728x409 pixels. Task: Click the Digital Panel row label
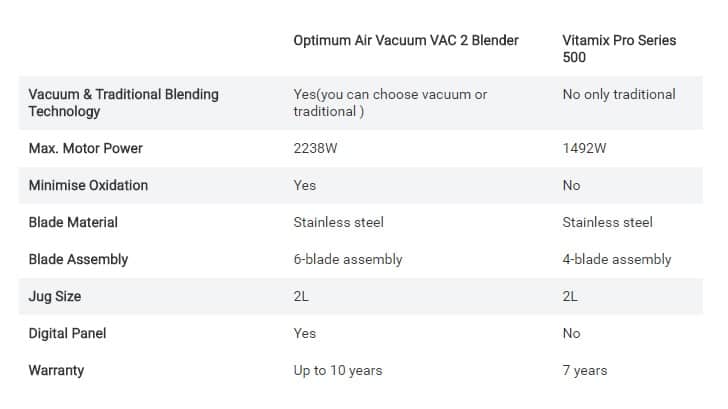(67, 333)
